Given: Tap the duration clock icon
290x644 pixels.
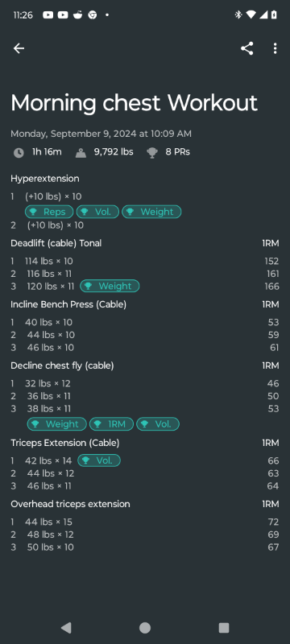Looking at the screenshot, I should [19, 153].
